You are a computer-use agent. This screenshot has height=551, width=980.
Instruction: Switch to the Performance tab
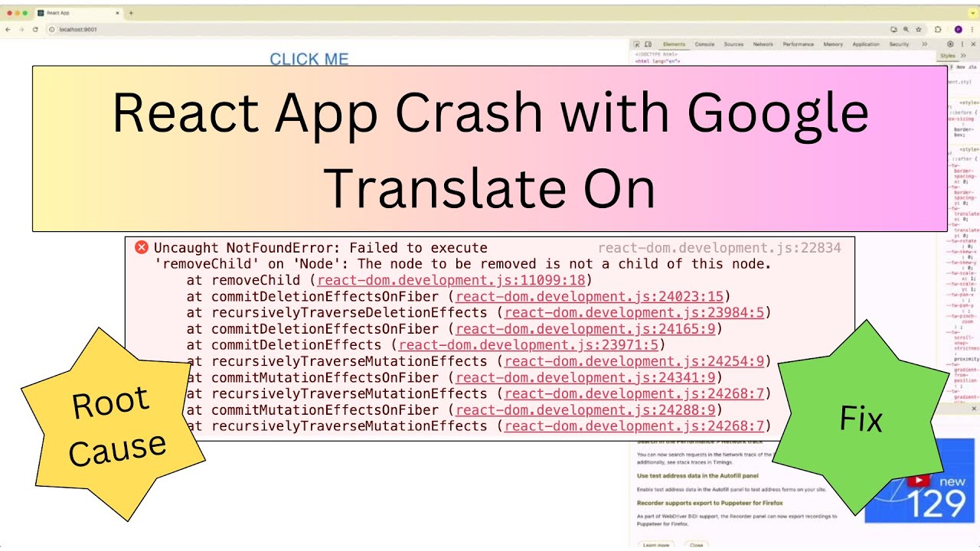(x=798, y=44)
